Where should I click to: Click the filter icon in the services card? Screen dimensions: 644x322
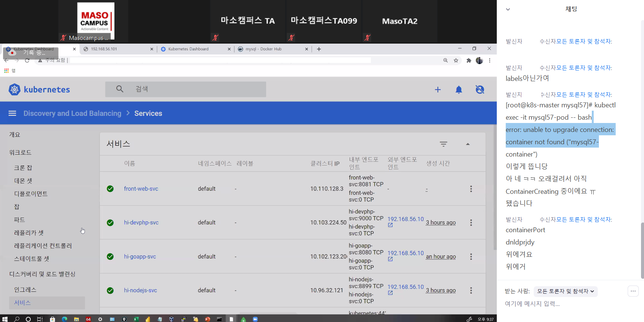(443, 144)
